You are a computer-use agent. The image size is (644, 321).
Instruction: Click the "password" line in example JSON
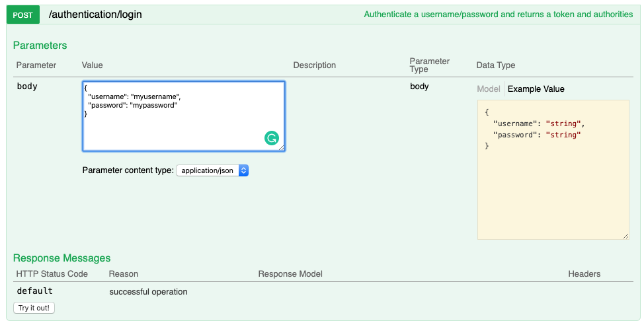(x=537, y=135)
